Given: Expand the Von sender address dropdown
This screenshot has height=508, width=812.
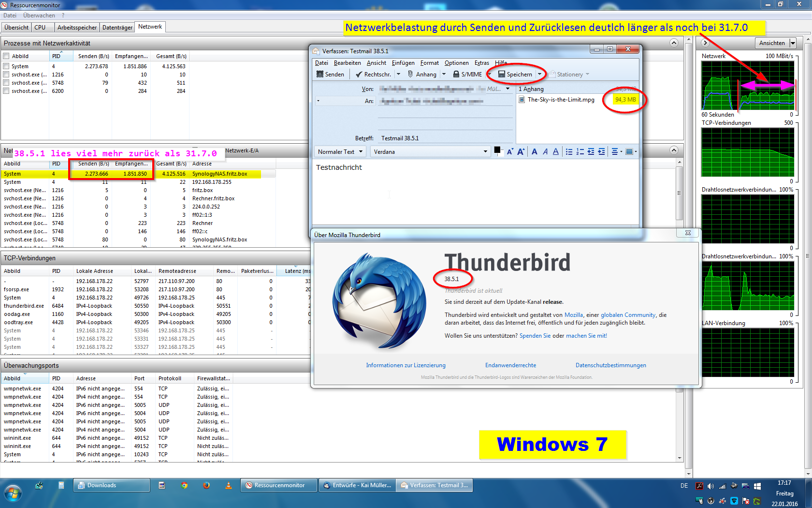Looking at the screenshot, I should tap(507, 89).
